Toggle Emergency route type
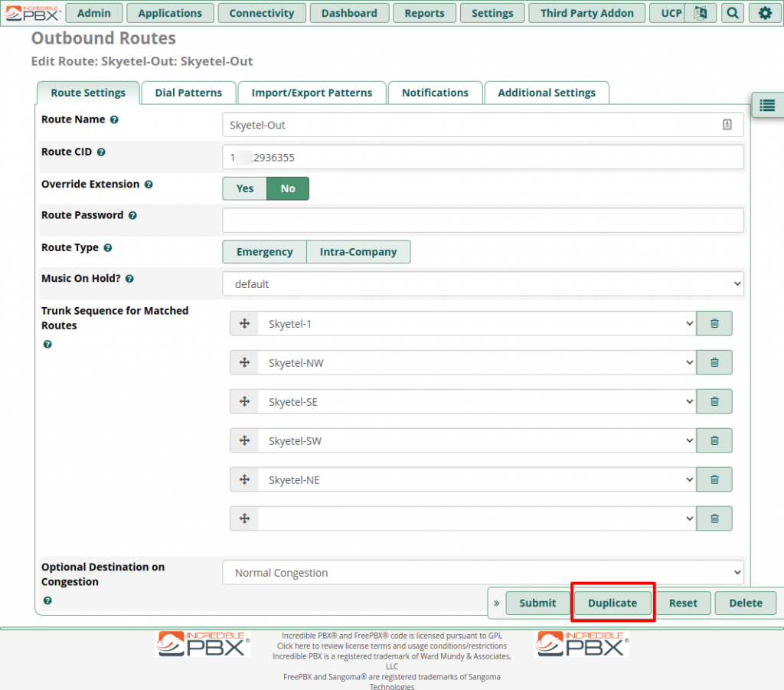Screen dimensions: 784x690 (264, 251)
